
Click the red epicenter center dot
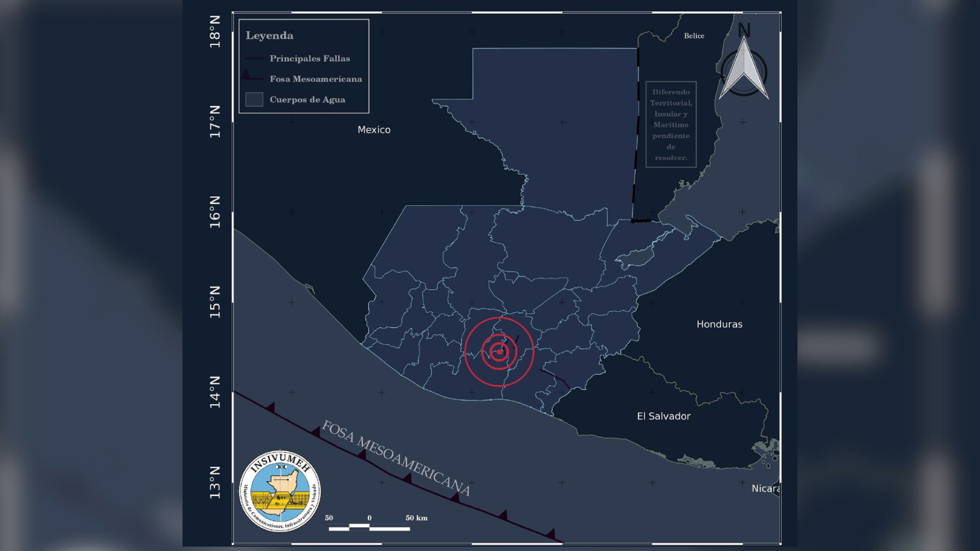pyautogui.click(x=499, y=352)
